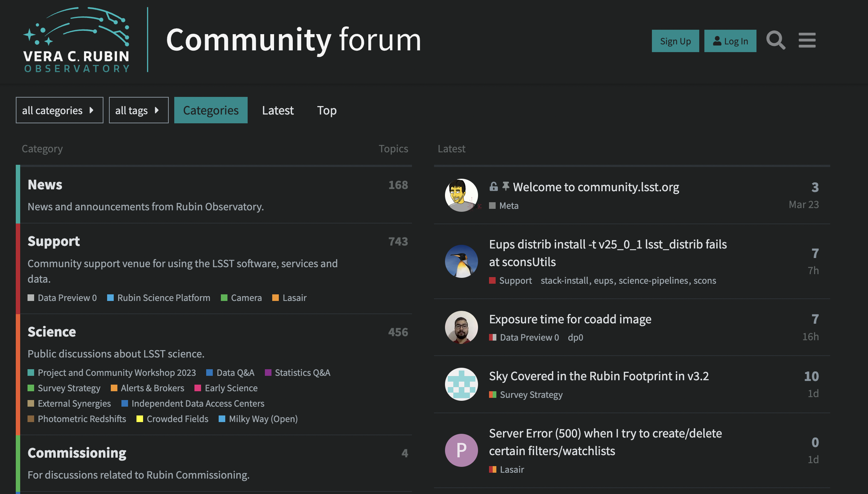Screen dimensions: 868x494
Task: Open the search magnifier icon
Action: (x=776, y=40)
